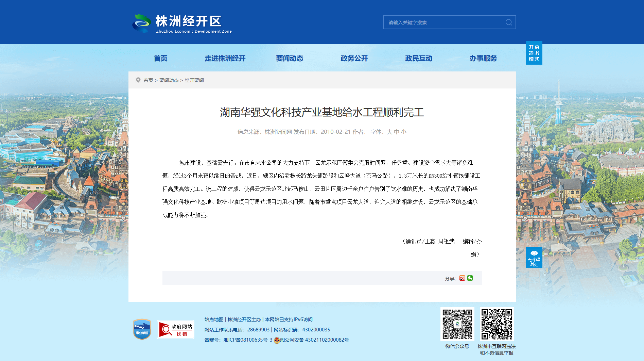Click the 事业单位 shield emblem
Image resolution: width=644 pixels, height=361 pixels.
click(x=142, y=329)
